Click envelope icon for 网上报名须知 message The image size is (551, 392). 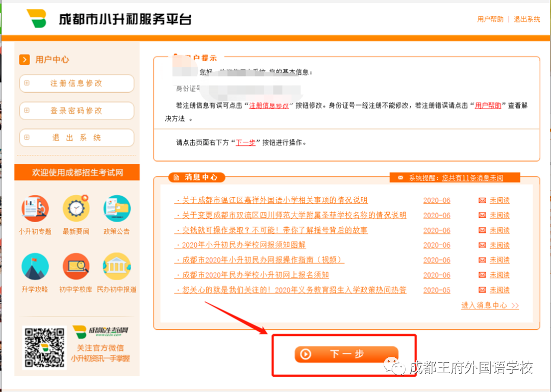click(x=482, y=275)
